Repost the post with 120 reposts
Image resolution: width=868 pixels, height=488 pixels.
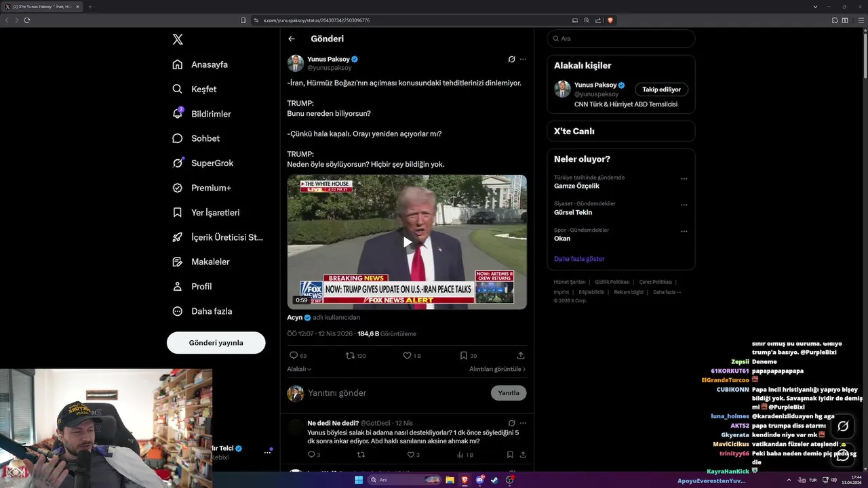(356, 355)
